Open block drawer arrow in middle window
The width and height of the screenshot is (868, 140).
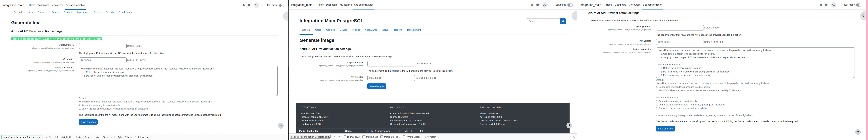pyautogui.click(x=574, y=15)
